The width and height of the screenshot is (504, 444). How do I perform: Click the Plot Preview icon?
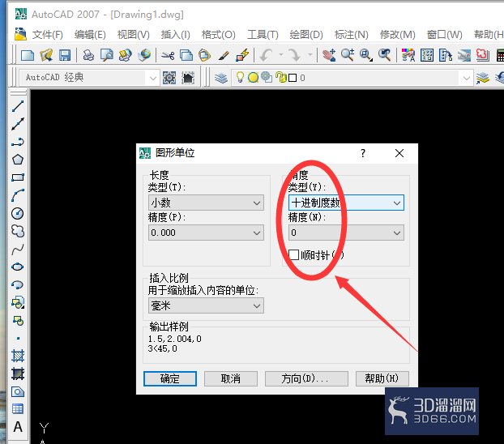click(x=106, y=55)
